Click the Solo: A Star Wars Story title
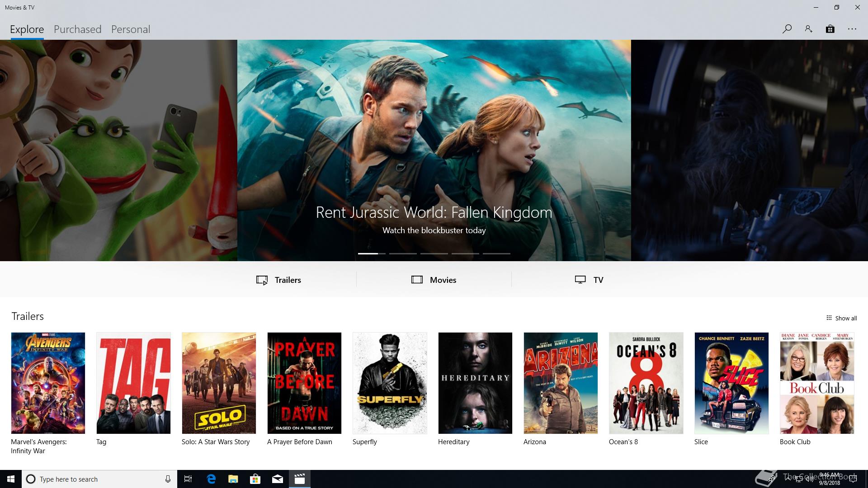Viewport: 868px width, 488px height. 216,442
